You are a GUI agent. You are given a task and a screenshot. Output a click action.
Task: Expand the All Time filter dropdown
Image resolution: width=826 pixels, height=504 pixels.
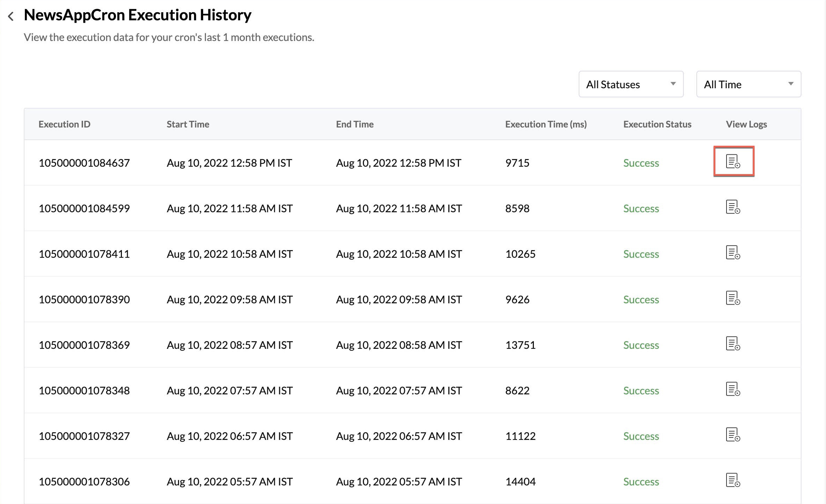(748, 84)
